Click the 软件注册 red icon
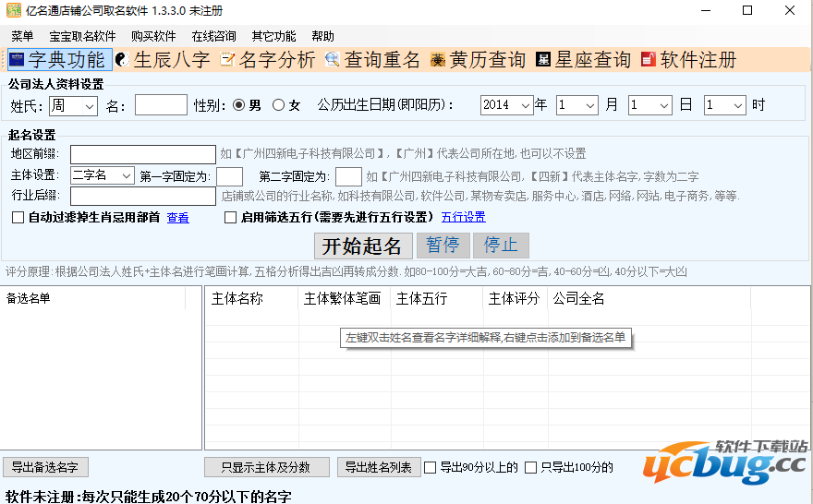The height and width of the screenshot is (504, 813). click(x=649, y=60)
